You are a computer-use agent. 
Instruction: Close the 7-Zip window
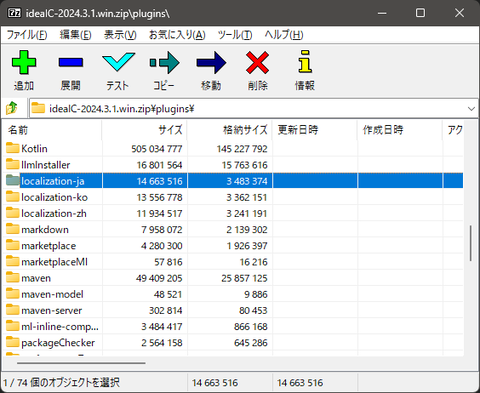point(459,13)
